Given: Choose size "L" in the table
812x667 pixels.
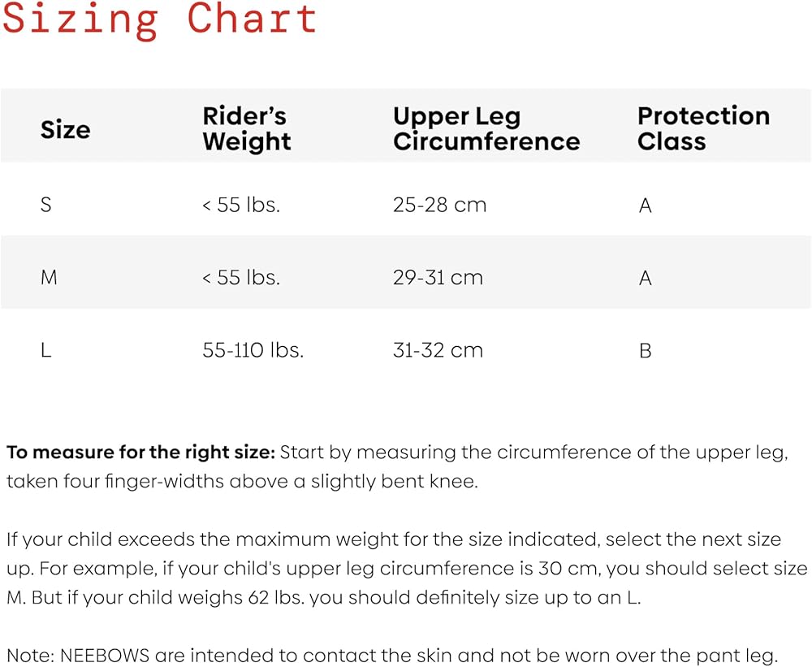Looking at the screenshot, I should click(x=46, y=351).
